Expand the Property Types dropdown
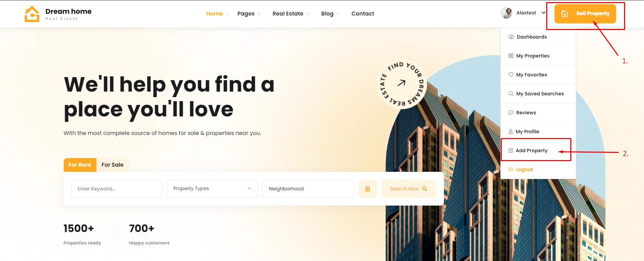Screen dimensions: 644x261 coord(212,189)
